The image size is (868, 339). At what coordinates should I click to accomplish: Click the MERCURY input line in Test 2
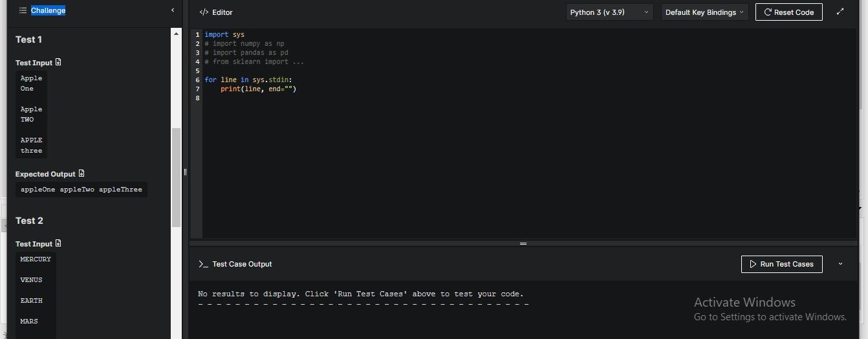click(x=36, y=259)
